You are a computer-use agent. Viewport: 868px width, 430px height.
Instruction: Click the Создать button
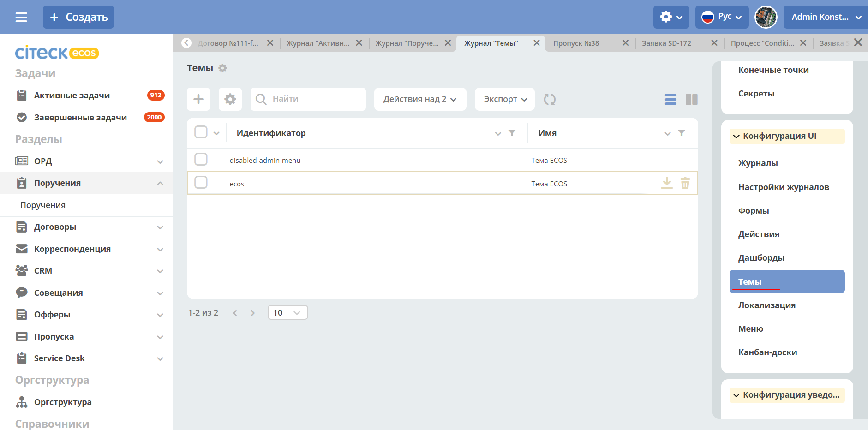pyautogui.click(x=78, y=17)
